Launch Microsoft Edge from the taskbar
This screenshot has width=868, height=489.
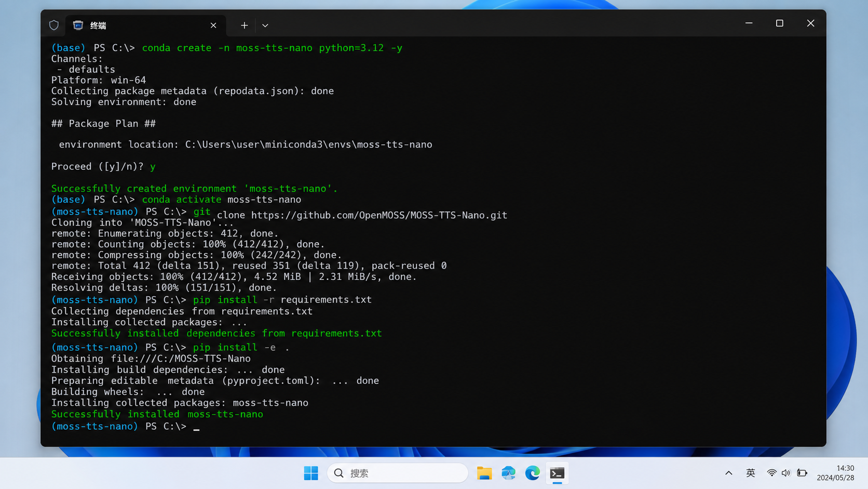pos(533,473)
